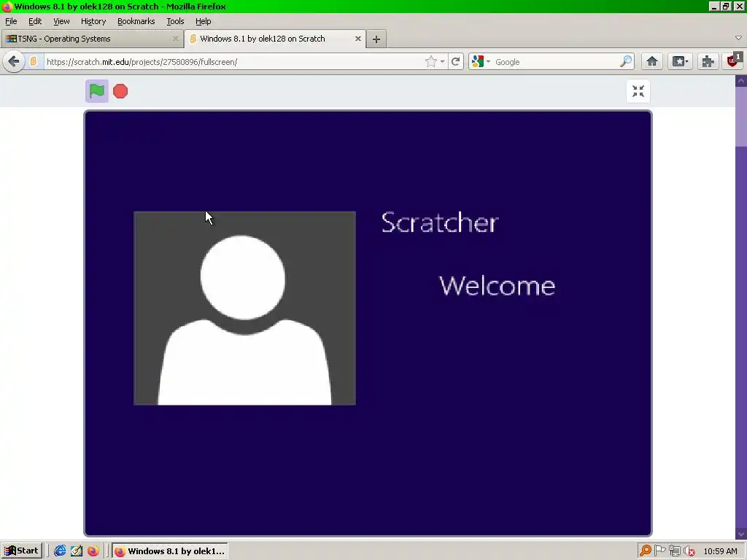Minimize the Firefox window

pyautogui.click(x=713, y=6)
